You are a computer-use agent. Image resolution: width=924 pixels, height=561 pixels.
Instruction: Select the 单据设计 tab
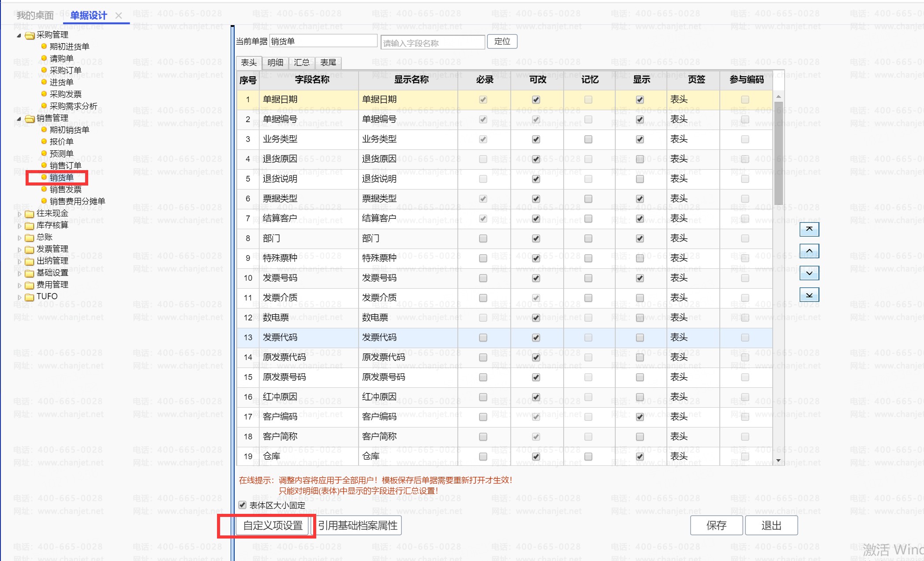pos(89,16)
